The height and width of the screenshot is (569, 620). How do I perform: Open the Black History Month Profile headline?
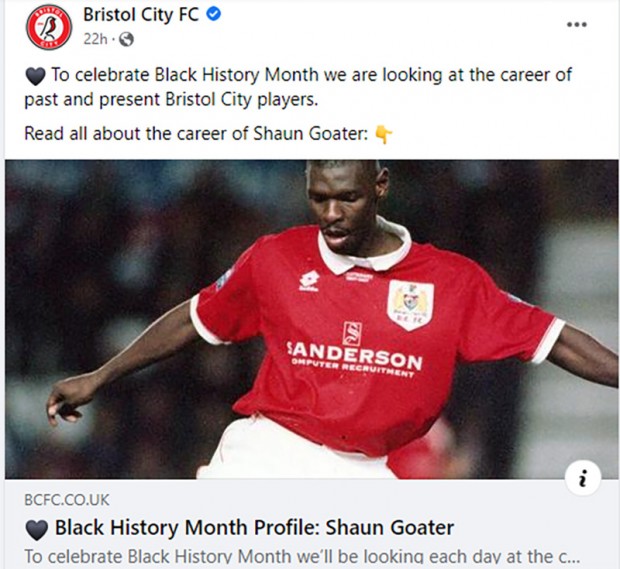point(254,527)
